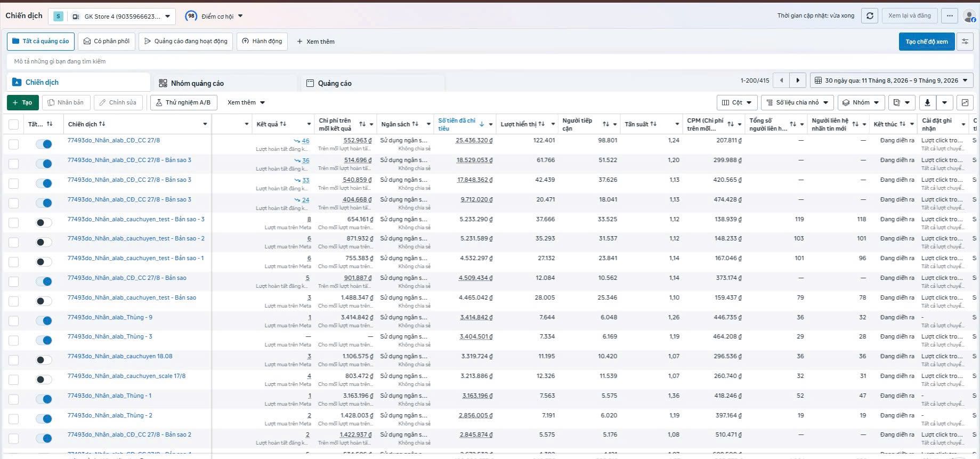
Task: Tick checkbox for cauchuyen_scale 17/8 row
Action: point(14,380)
